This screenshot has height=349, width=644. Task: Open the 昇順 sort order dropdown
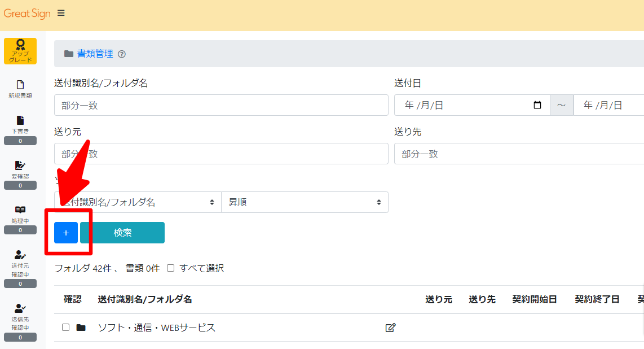click(x=305, y=202)
